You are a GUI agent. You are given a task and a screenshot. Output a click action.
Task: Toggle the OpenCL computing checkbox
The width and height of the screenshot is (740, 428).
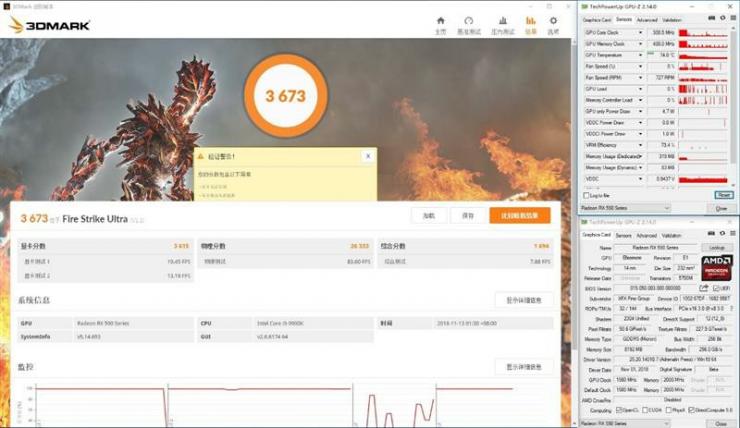tap(619, 410)
